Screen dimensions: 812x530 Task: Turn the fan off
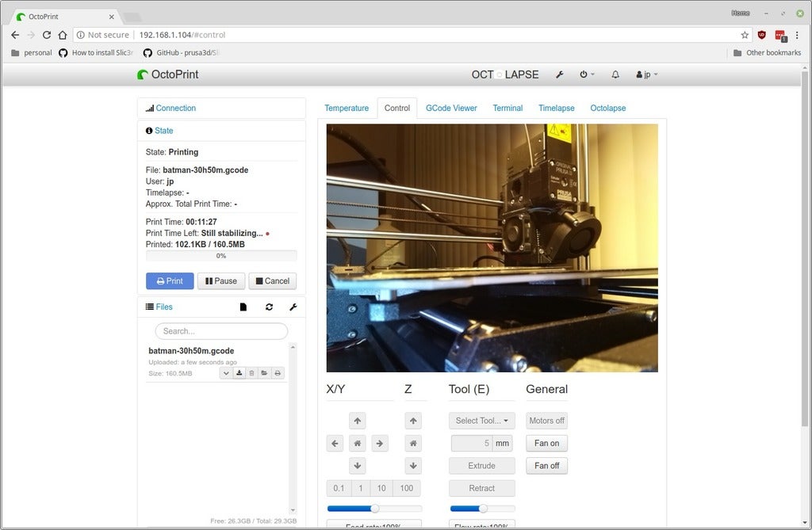(x=546, y=466)
